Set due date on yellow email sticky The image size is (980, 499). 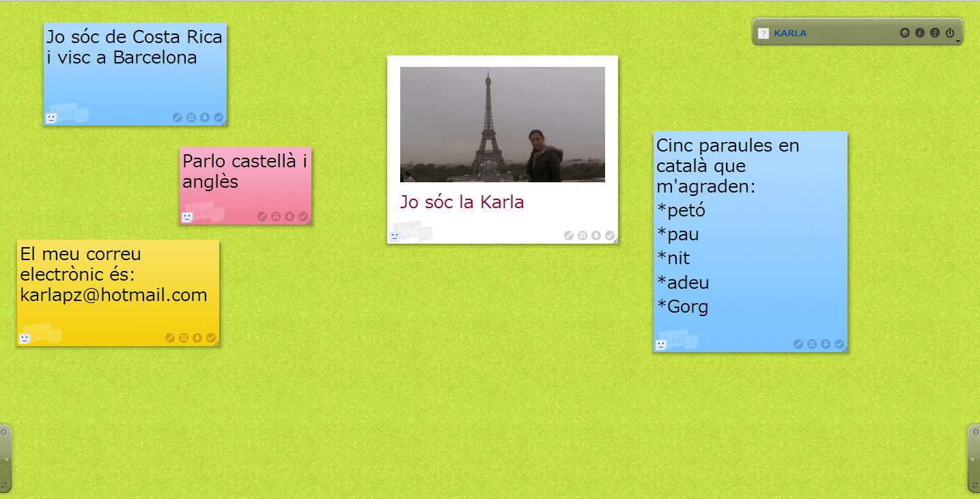(x=184, y=338)
